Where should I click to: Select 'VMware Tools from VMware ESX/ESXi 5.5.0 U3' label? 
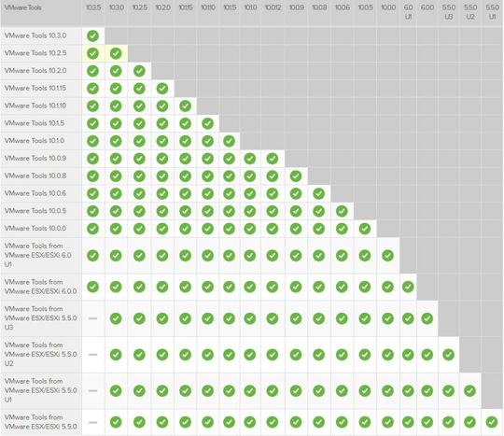coord(40,318)
